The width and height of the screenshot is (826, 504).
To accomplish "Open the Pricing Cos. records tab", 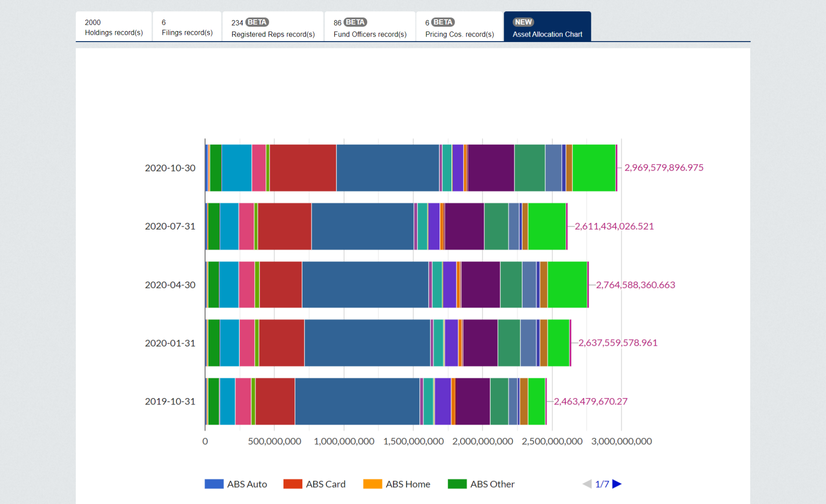I will coord(459,27).
